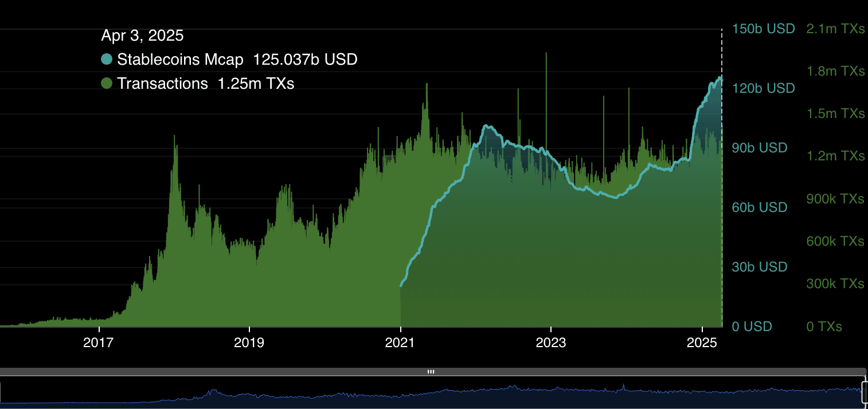Toggle the green Transactions legend dot

click(106, 83)
